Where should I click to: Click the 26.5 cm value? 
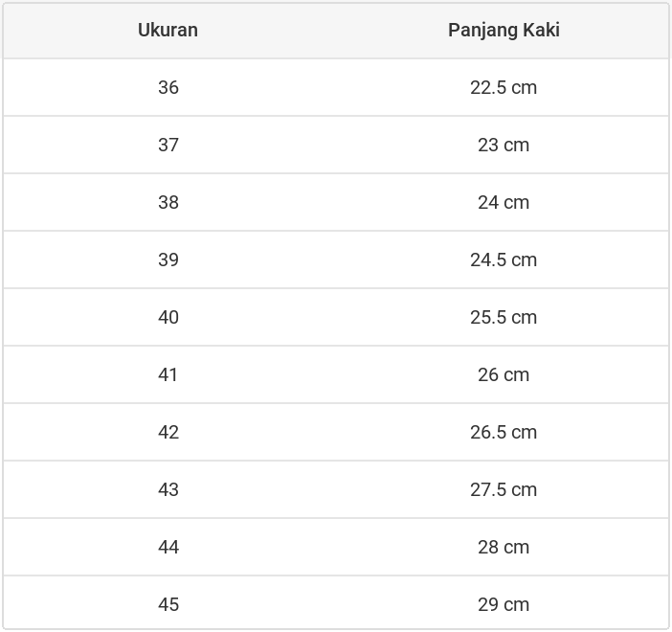[x=504, y=432]
